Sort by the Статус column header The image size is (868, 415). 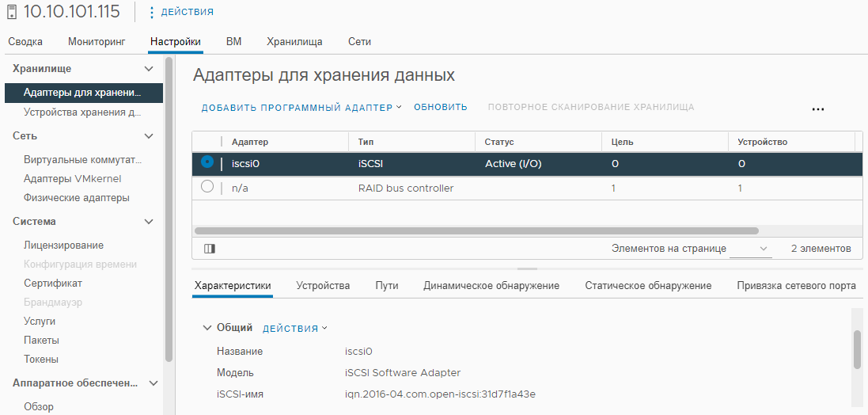coord(499,143)
